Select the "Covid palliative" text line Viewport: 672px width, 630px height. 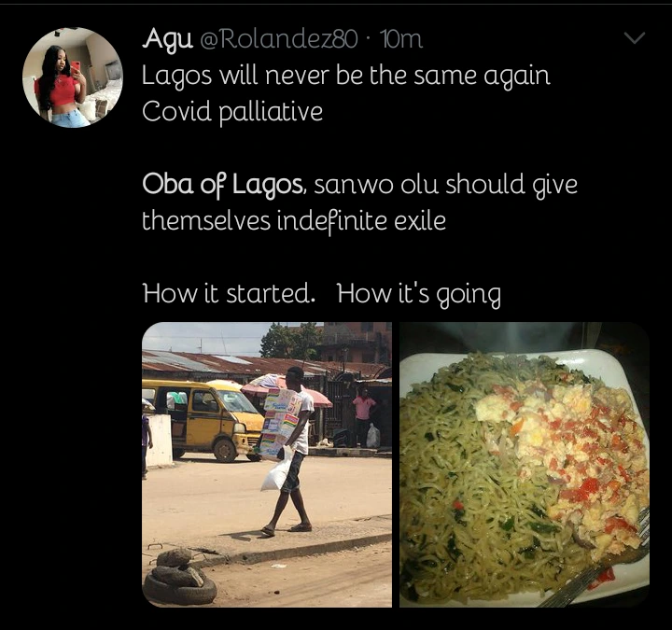point(232,112)
